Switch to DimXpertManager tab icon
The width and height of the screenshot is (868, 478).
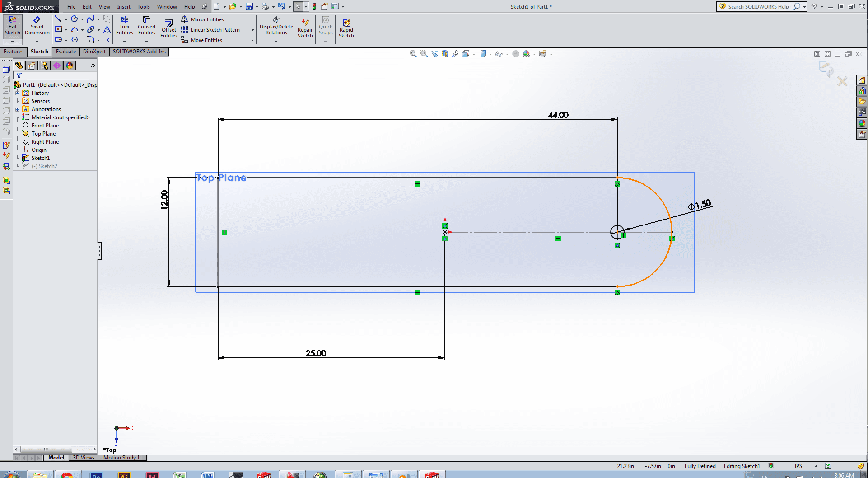pos(57,66)
